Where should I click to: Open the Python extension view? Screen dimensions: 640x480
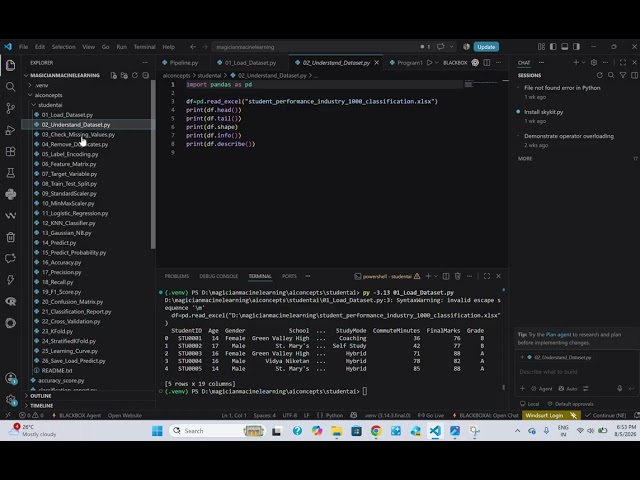click(x=11, y=194)
